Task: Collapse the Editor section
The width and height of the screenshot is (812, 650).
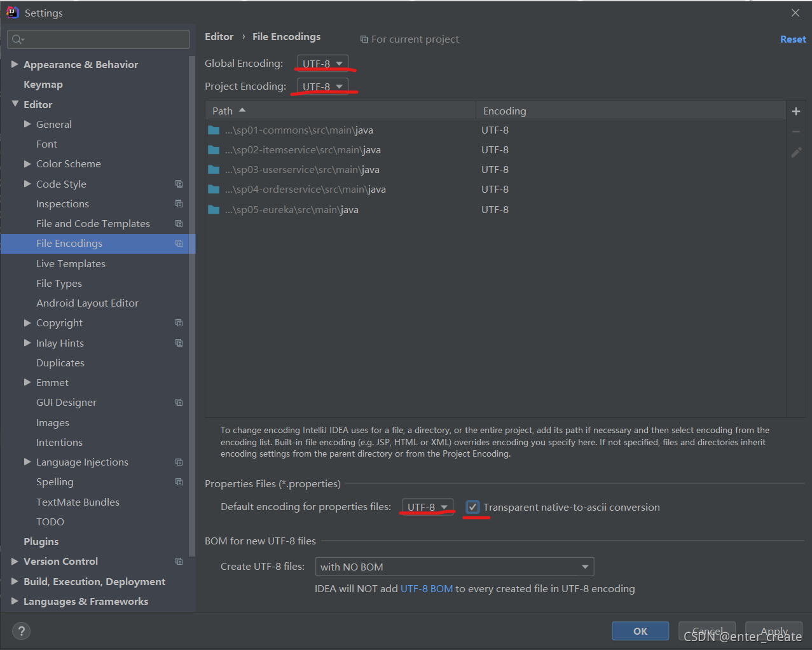Action: (x=15, y=104)
